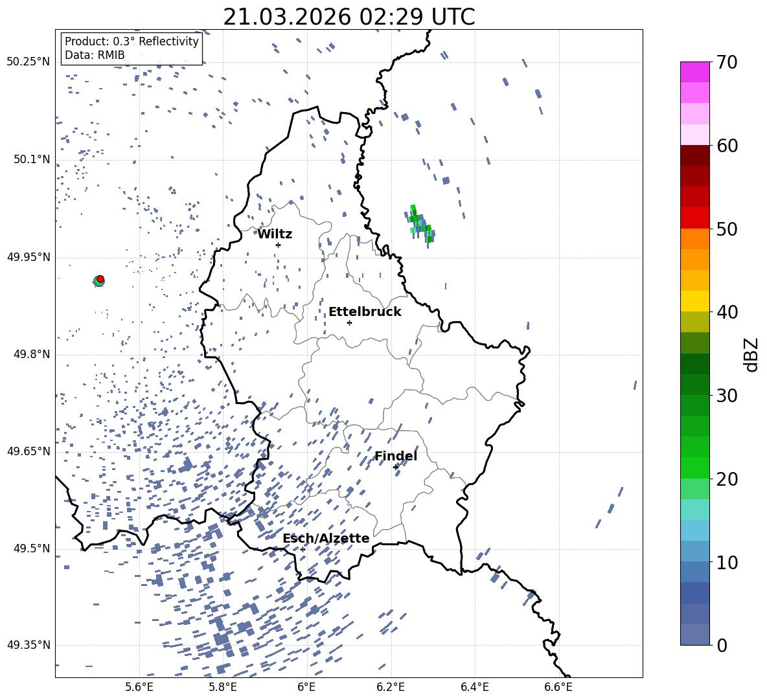Select the Findel city label
767x700 pixels.
click(396, 456)
